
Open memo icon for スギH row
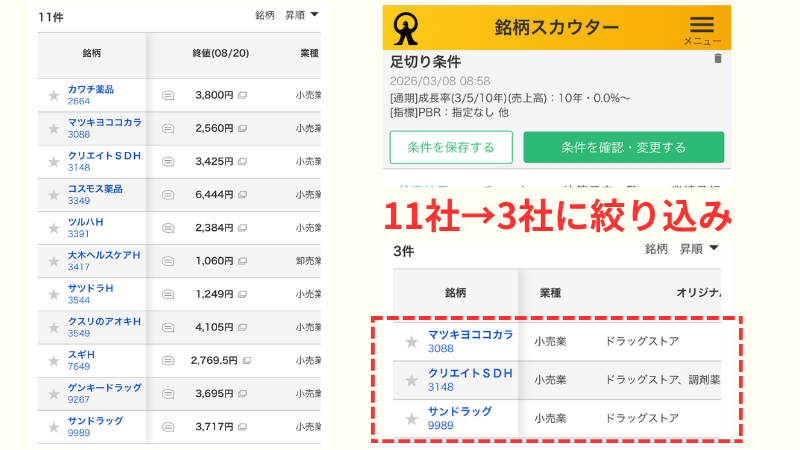[168, 361]
